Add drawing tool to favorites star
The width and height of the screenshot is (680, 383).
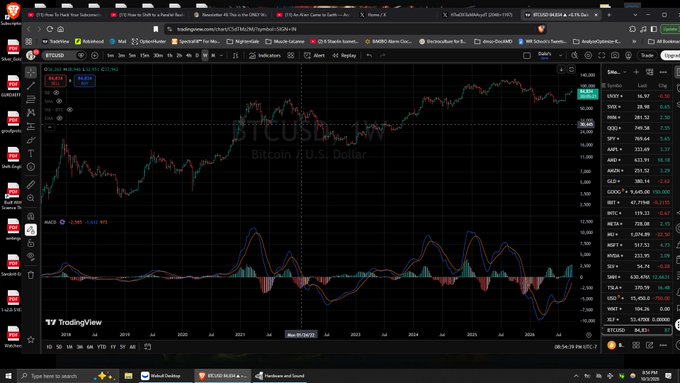31,340
